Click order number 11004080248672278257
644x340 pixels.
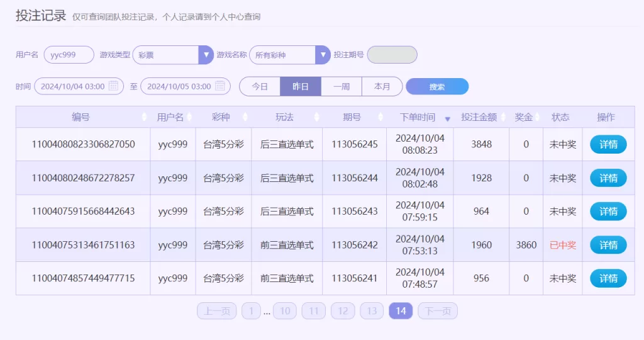coord(84,178)
